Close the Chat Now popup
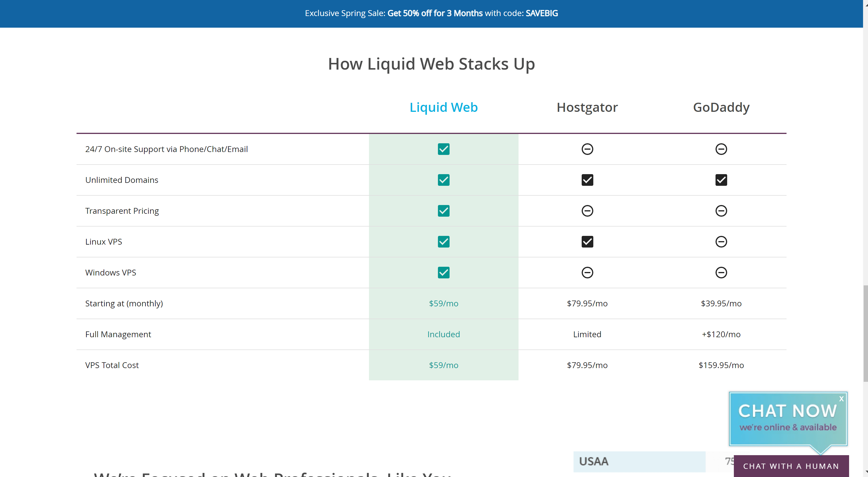 click(x=842, y=399)
